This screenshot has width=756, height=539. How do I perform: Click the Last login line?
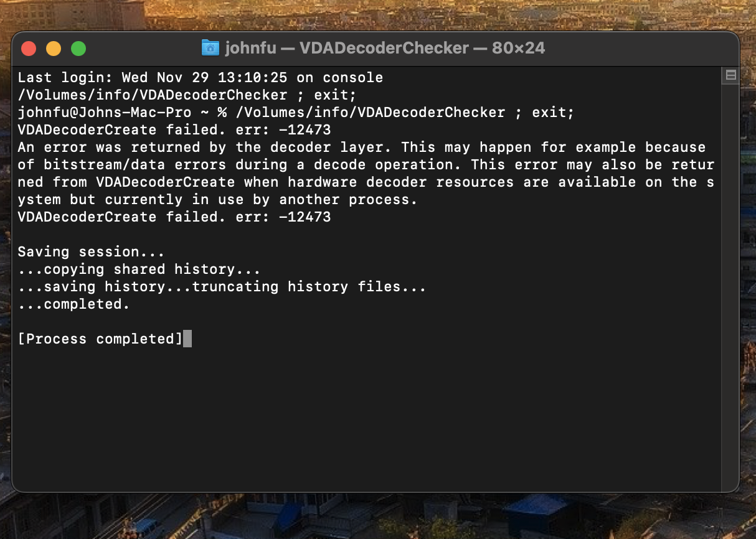(x=201, y=78)
